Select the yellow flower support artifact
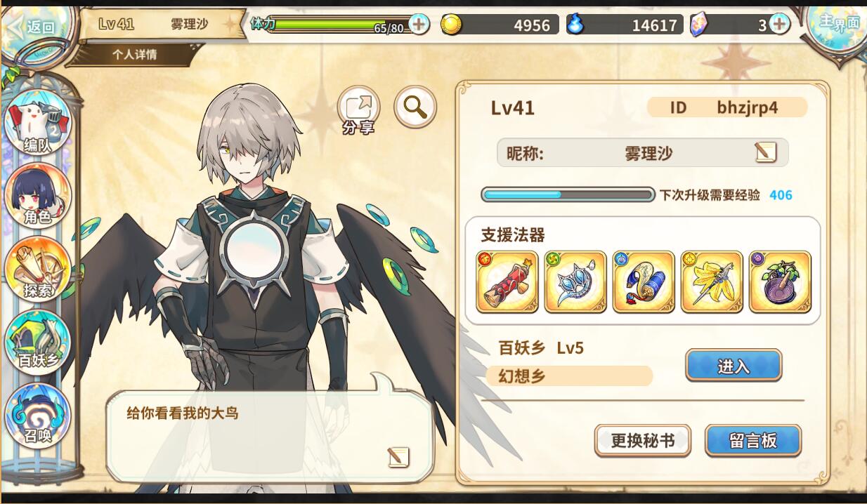 [x=712, y=282]
